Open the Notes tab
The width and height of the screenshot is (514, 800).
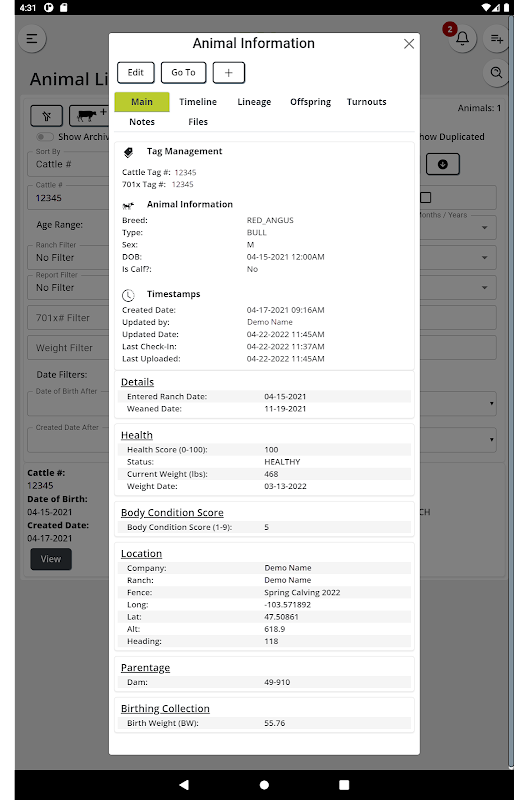point(142,122)
